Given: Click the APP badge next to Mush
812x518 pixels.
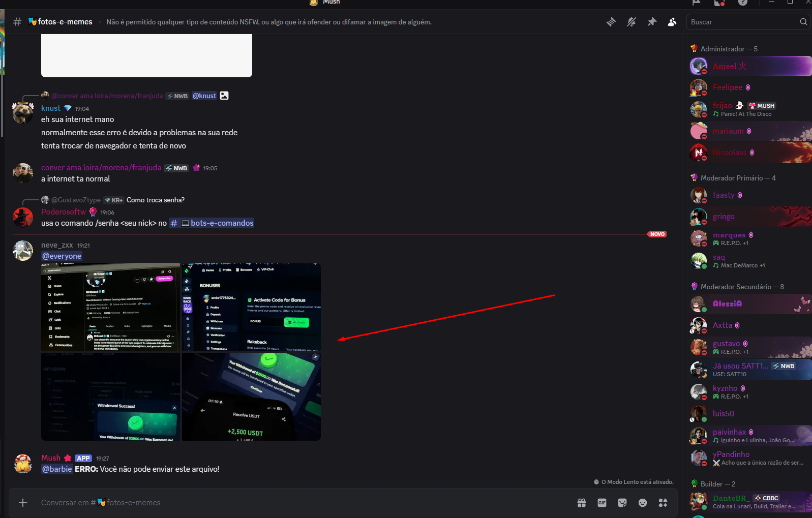Looking at the screenshot, I should 83,459.
